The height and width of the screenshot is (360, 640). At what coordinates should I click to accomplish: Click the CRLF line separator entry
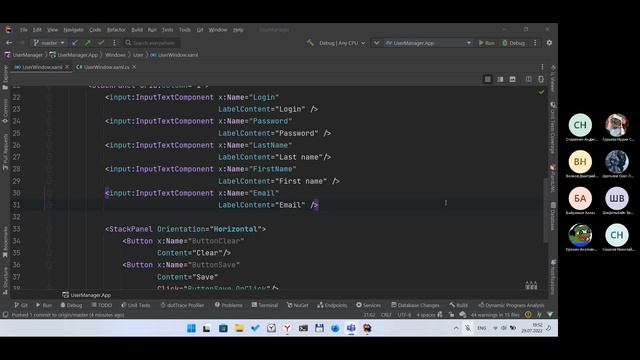[386, 315]
